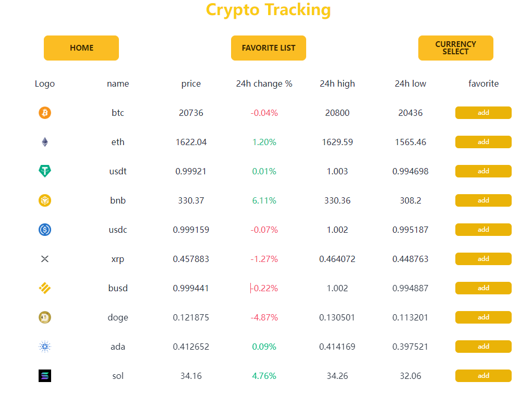
Task: Click the Crypto Tracking title
Action: 269,10
